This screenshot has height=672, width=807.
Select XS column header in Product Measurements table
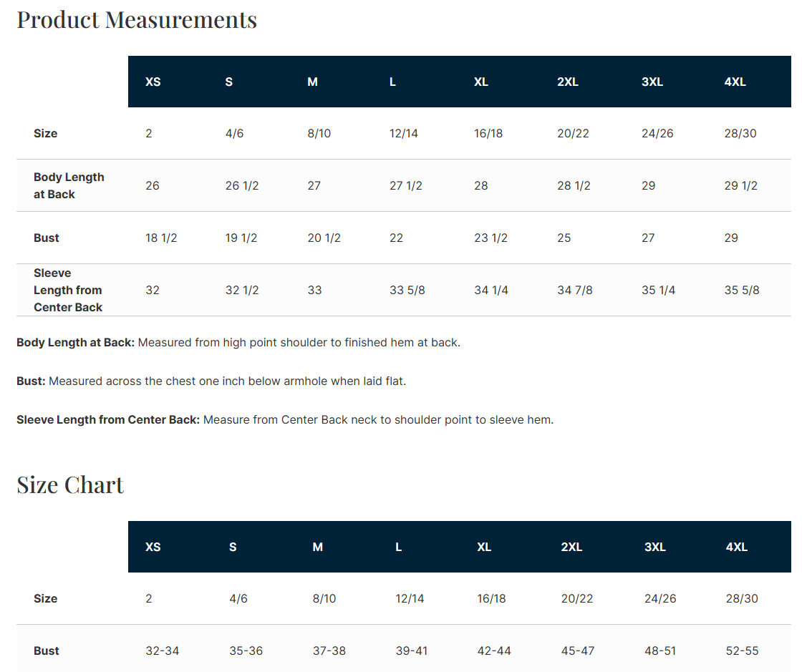tap(153, 82)
